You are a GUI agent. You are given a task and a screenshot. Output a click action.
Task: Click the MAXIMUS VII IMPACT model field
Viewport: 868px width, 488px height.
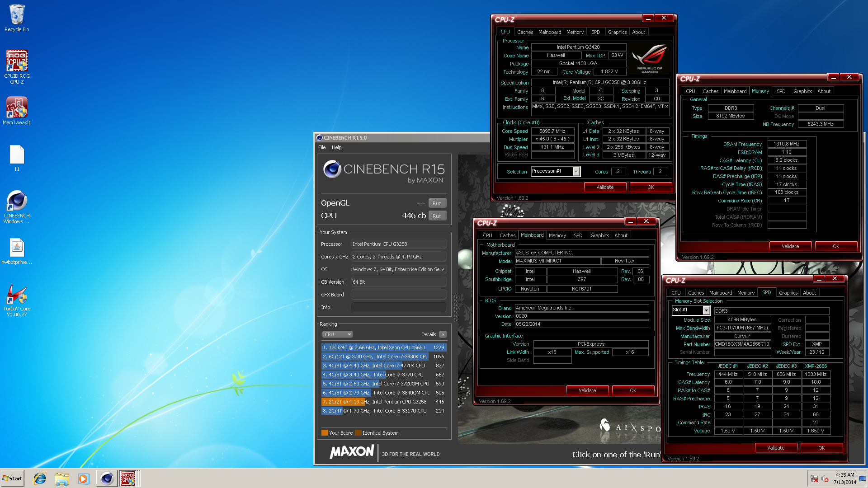coord(558,261)
